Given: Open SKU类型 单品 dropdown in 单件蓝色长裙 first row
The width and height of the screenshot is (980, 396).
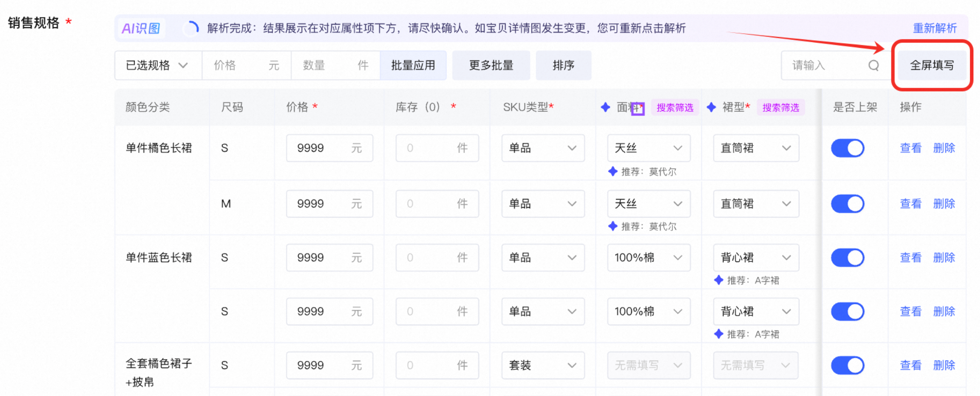Looking at the screenshot, I should click(x=543, y=258).
